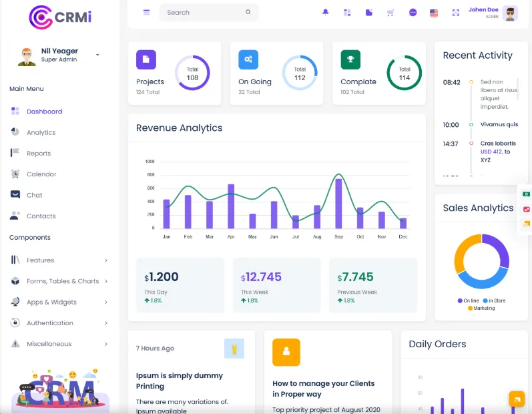Expand the Authentication submenu
Screen dimensions: 532x414
59,323
